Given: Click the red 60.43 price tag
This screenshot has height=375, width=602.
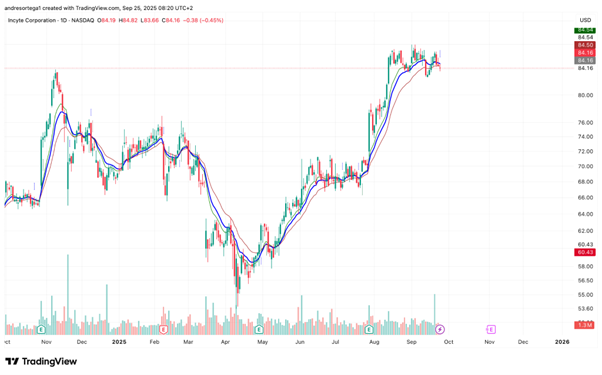Looking at the screenshot, I should [x=585, y=252].
